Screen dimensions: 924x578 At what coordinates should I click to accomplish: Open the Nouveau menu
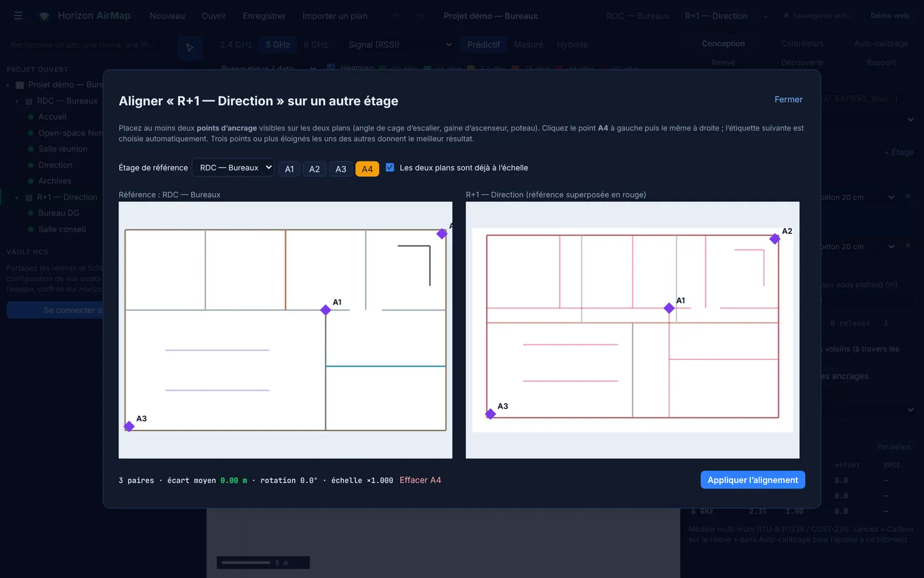167,15
